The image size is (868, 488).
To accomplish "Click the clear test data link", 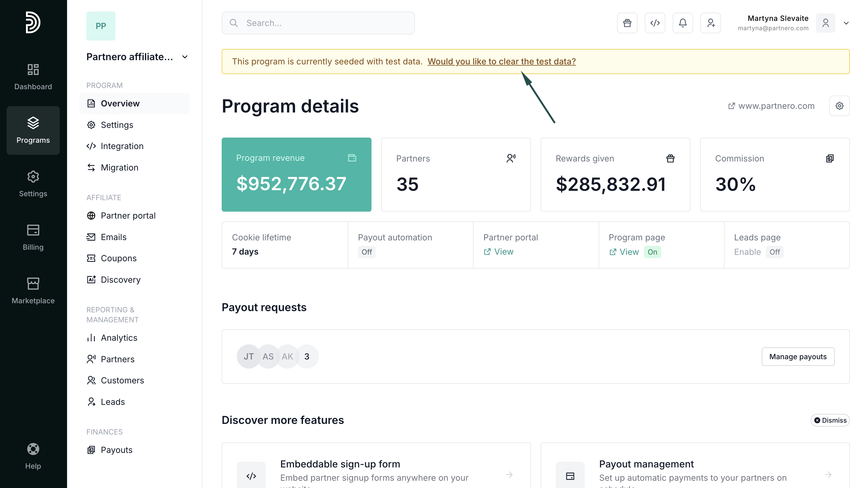I will (x=501, y=61).
